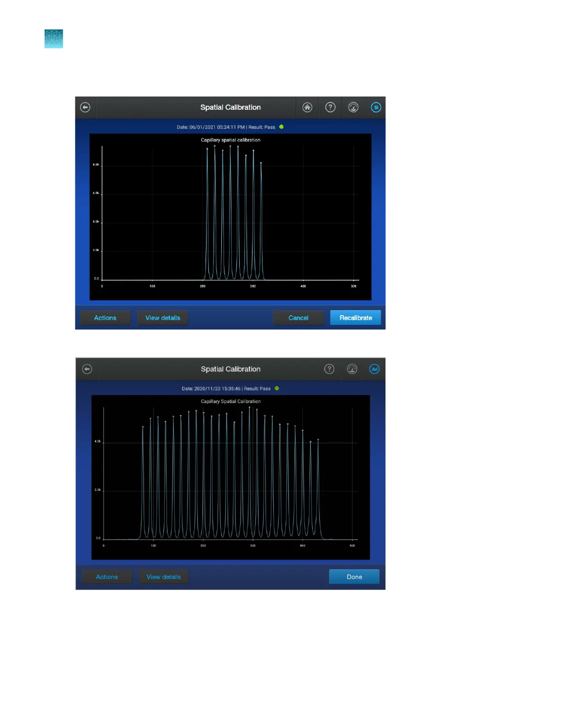Open help icon in bottom Spatial Calibration screen

coord(329,369)
